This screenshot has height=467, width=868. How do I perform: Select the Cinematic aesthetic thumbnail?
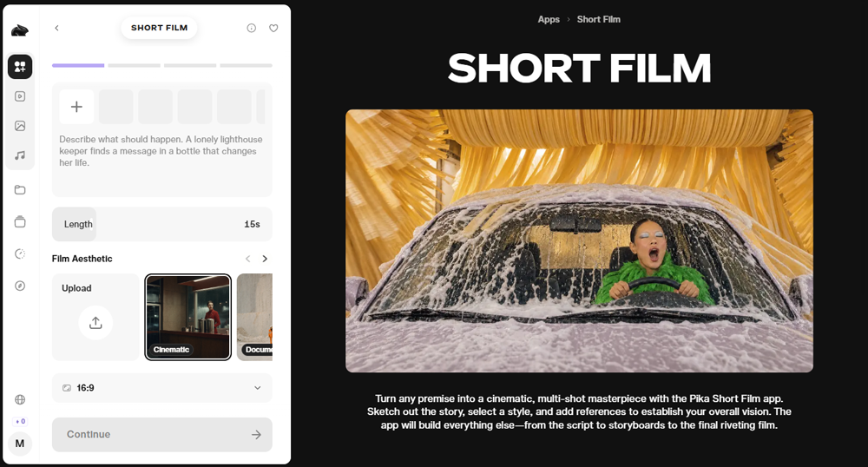pos(188,317)
